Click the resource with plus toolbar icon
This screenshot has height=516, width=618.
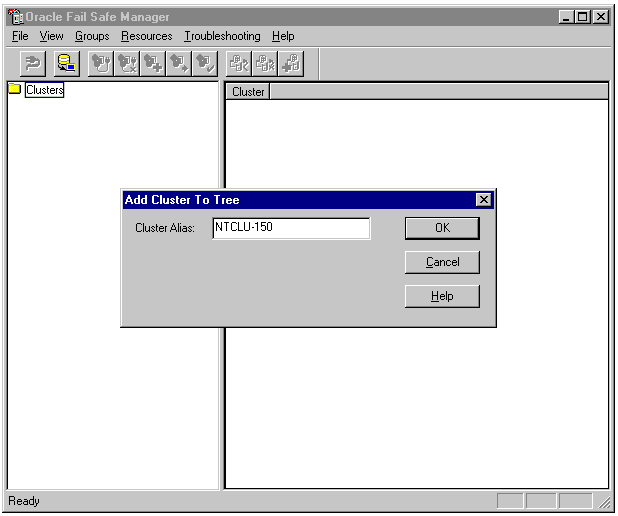[x=291, y=63]
